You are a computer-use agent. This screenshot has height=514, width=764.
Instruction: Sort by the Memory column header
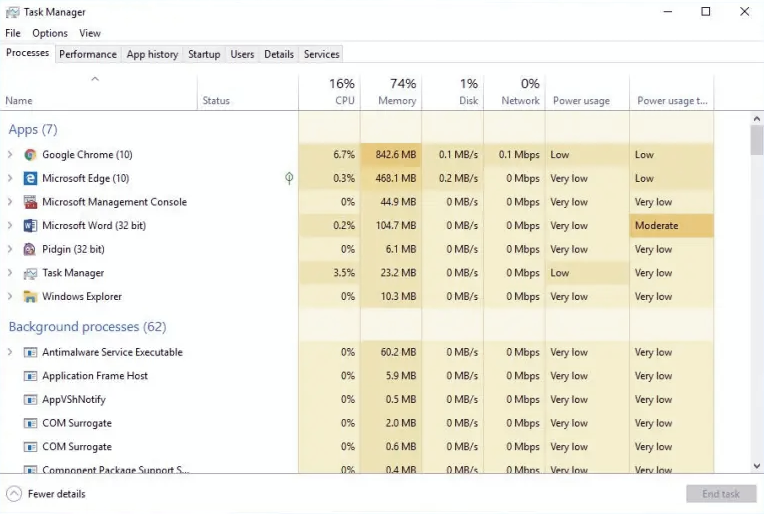(x=391, y=93)
